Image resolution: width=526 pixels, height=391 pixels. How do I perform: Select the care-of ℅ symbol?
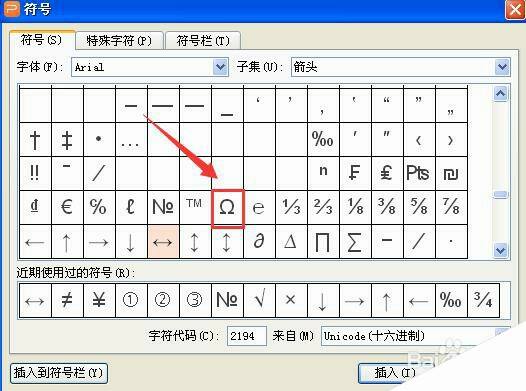[99, 208]
